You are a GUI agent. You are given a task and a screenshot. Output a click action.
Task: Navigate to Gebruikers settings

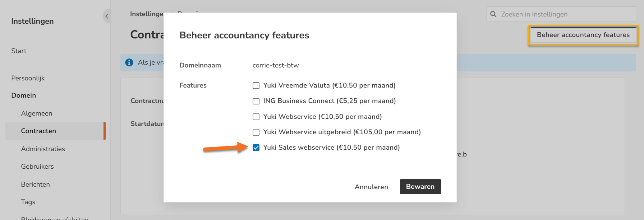pos(37,167)
